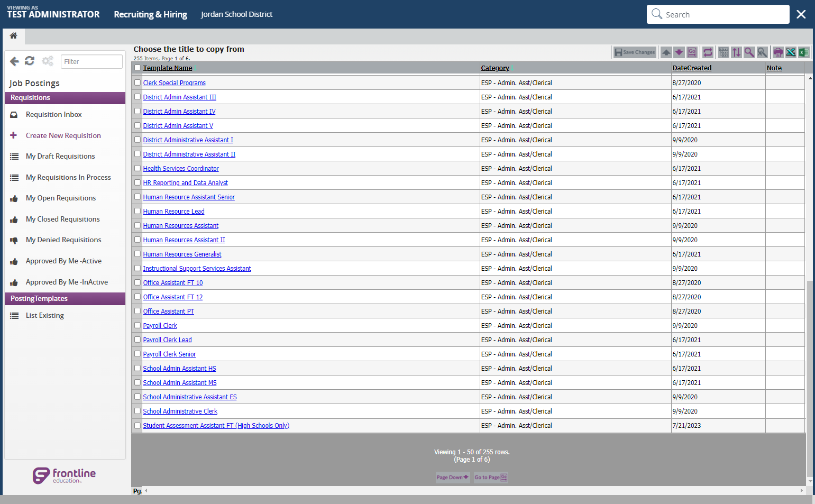Sort by the Template Name column header
Viewport: 815px width, 504px height.
(168, 68)
